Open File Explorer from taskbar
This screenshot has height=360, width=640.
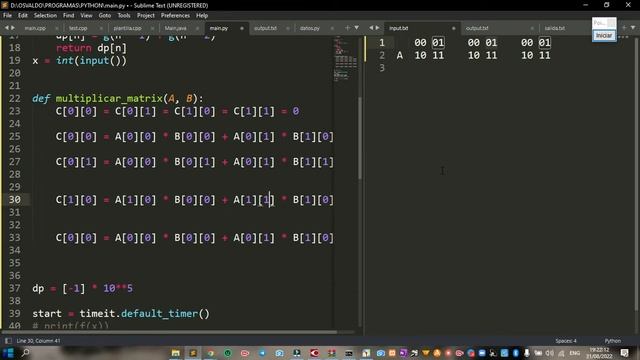176,353
